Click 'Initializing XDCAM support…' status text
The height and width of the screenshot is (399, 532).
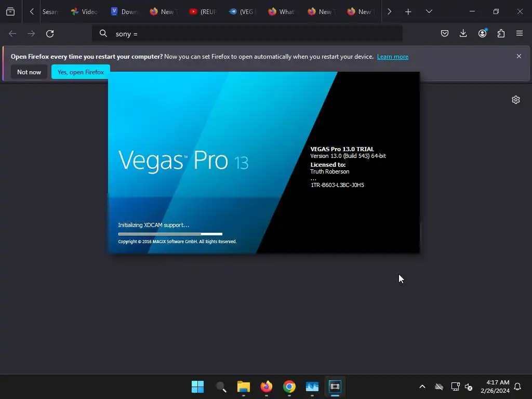[153, 225]
